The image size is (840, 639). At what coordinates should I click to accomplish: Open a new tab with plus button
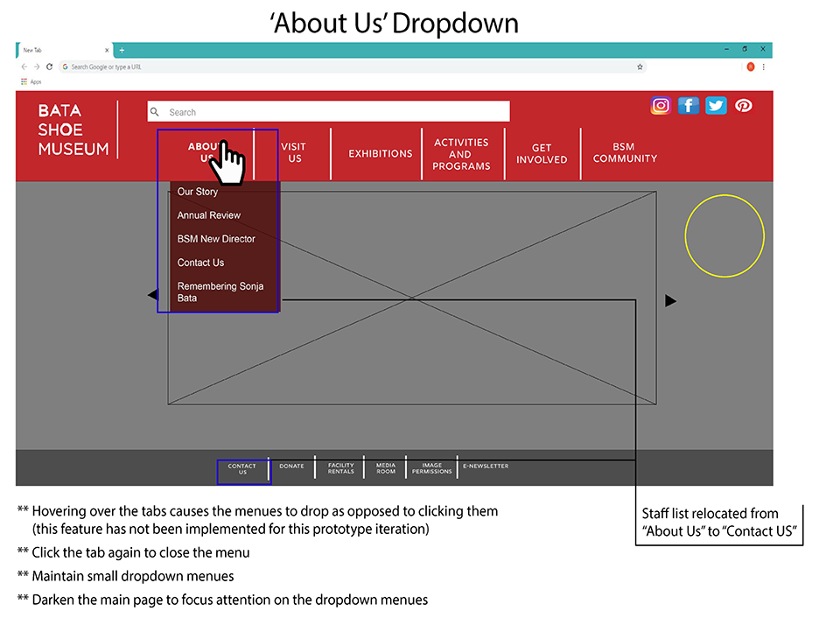pyautogui.click(x=122, y=50)
